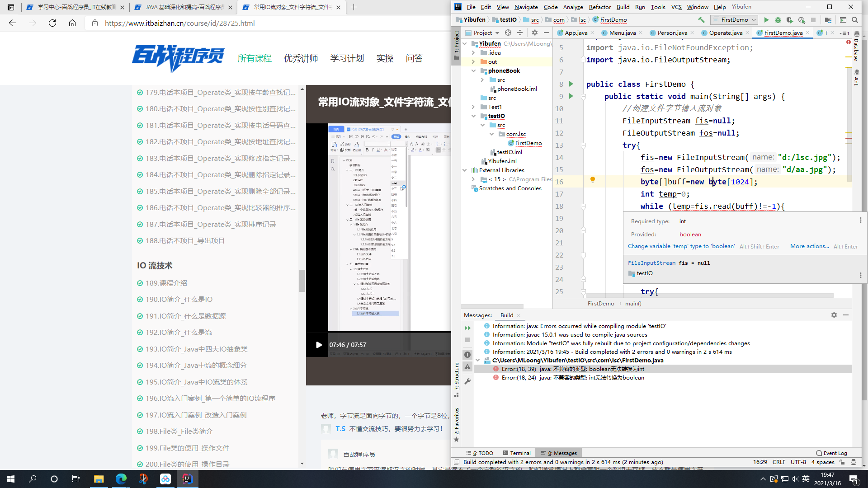Open the VCS menu
The image size is (868, 488).
click(676, 7)
